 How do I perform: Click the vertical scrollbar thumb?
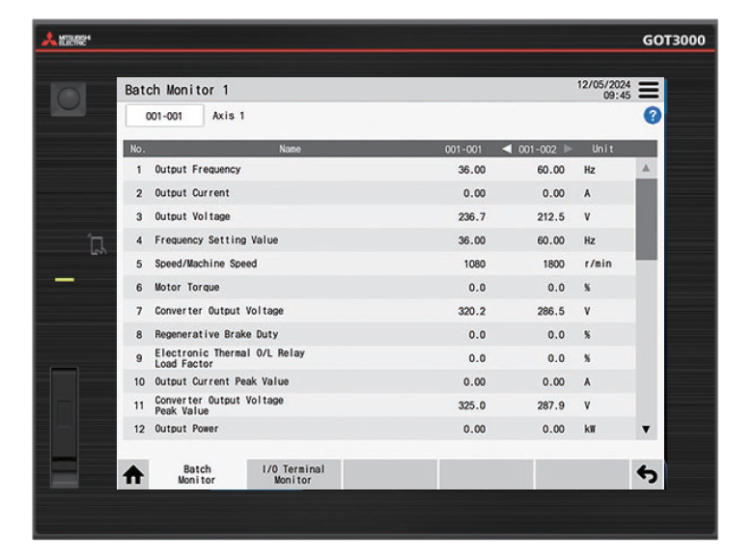(646, 217)
